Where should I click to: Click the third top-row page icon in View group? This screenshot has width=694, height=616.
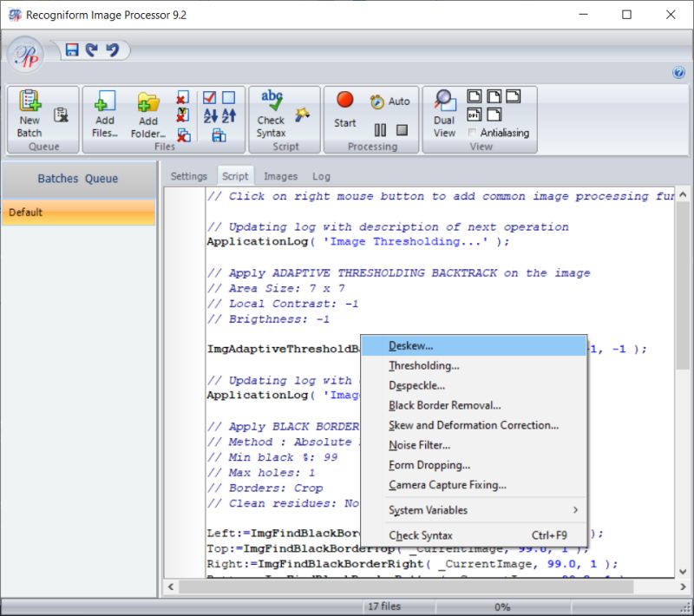(x=513, y=96)
